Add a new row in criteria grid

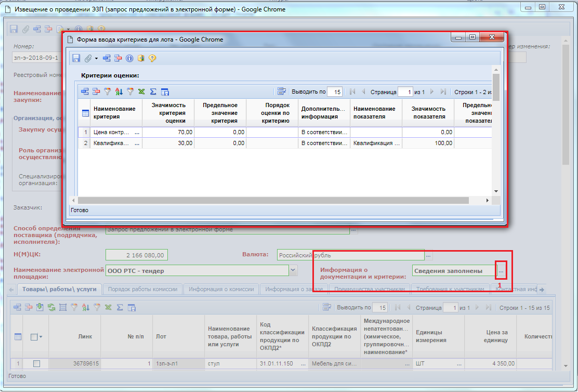coord(85,92)
